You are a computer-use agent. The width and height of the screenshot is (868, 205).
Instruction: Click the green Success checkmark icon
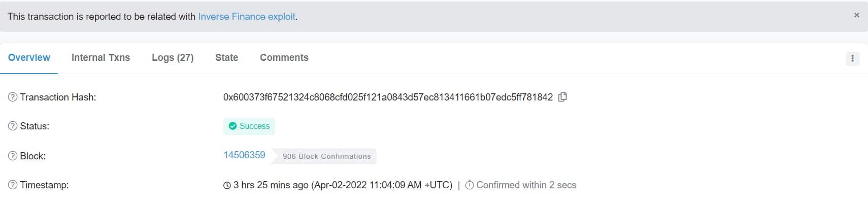click(x=232, y=126)
